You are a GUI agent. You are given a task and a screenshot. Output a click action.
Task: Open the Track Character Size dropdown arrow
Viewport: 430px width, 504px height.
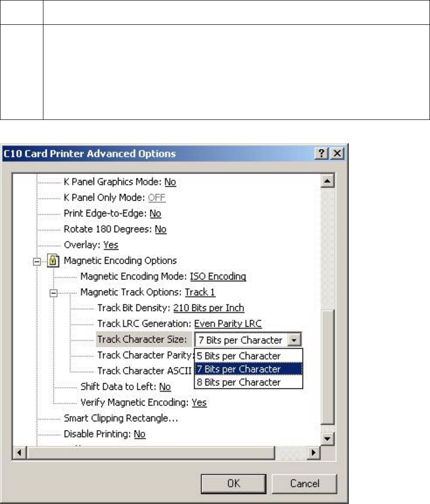click(294, 340)
